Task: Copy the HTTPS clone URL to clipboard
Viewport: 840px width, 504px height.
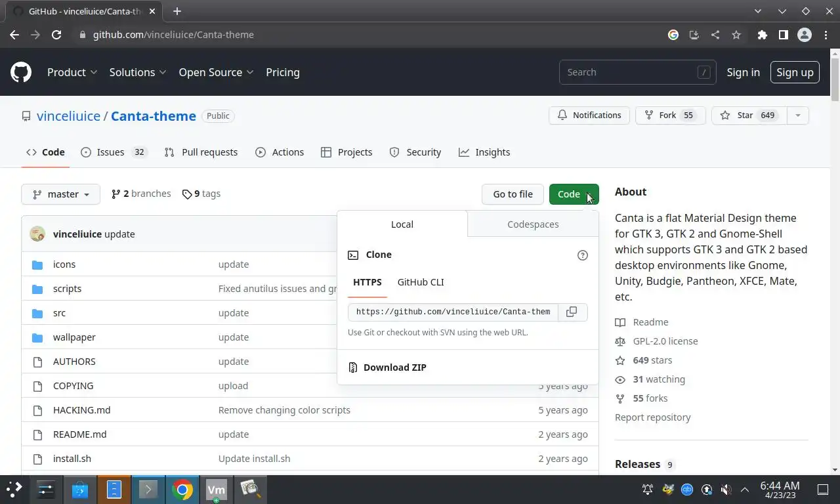Action: [572, 312]
